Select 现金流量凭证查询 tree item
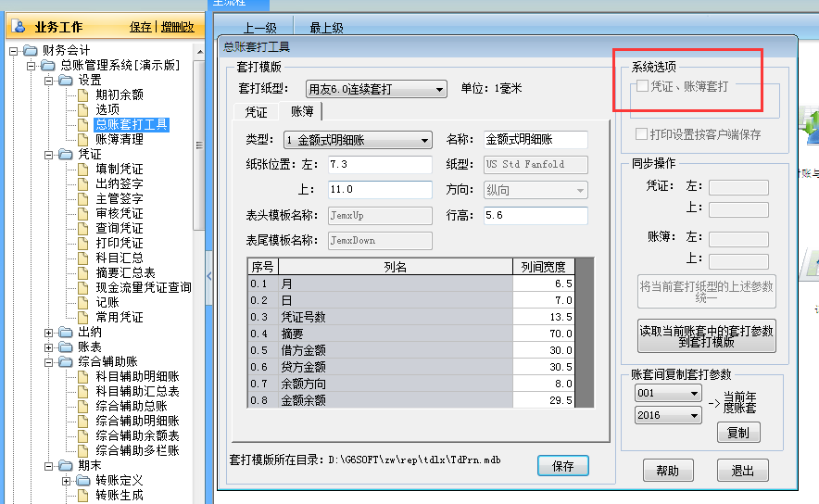 click(x=143, y=288)
